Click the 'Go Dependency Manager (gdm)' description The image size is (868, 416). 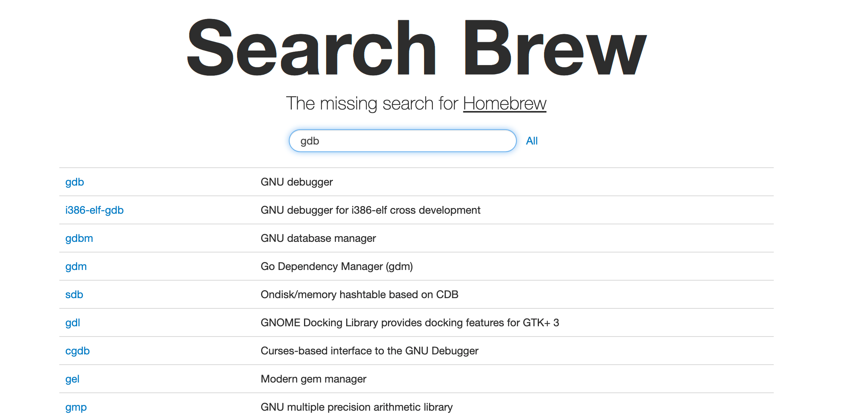click(x=336, y=267)
